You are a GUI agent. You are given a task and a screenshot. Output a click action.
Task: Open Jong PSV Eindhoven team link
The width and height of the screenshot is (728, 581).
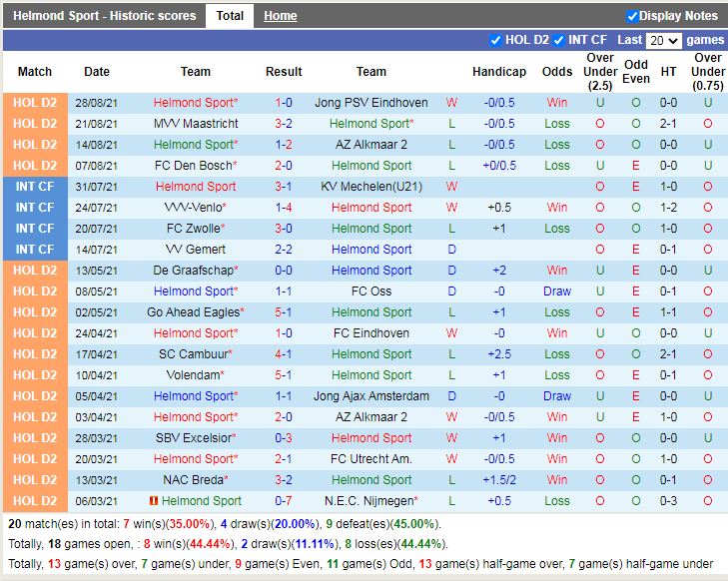coord(370,103)
